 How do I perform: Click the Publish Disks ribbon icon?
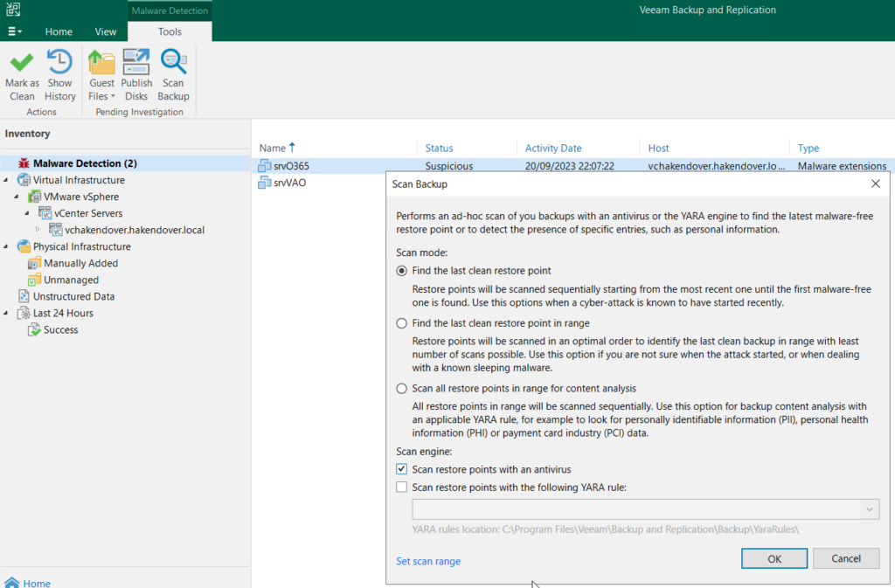pyautogui.click(x=136, y=61)
